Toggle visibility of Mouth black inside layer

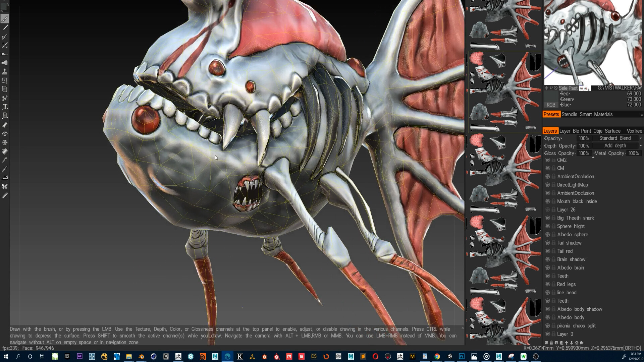point(547,201)
